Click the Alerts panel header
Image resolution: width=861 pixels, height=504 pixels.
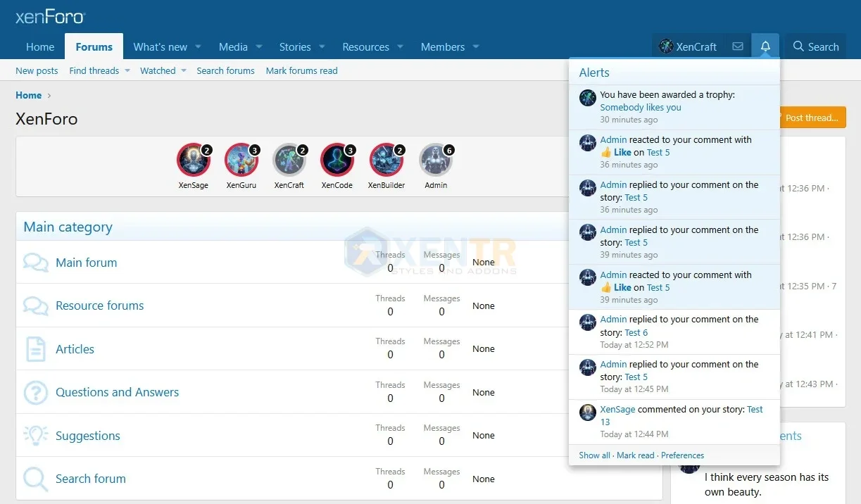click(674, 73)
